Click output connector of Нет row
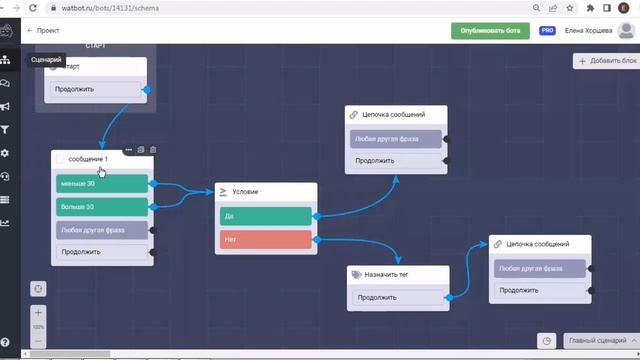This screenshot has height=360, width=640. coord(317,240)
